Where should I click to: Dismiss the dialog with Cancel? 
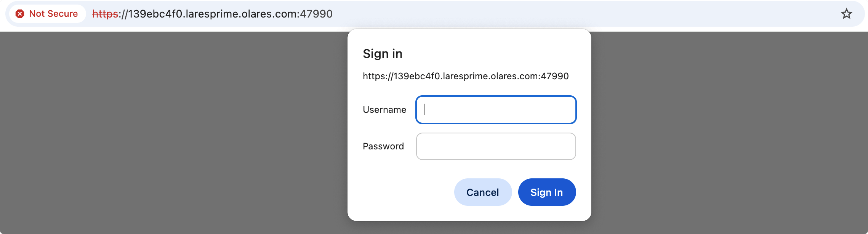click(x=483, y=192)
